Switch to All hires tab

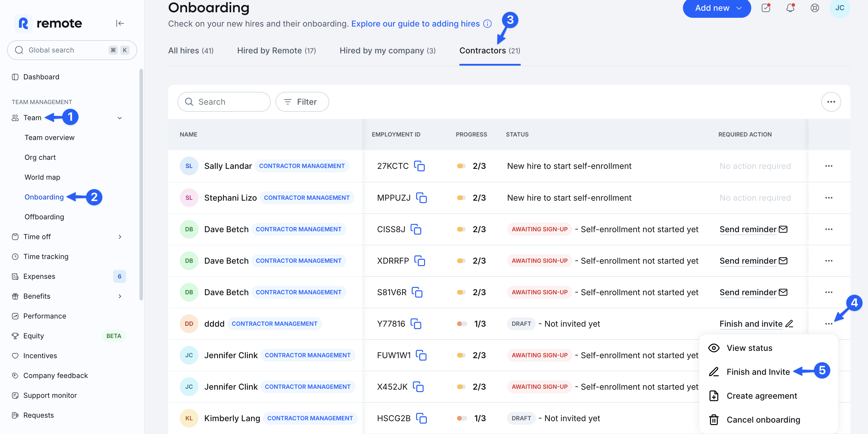click(x=191, y=50)
